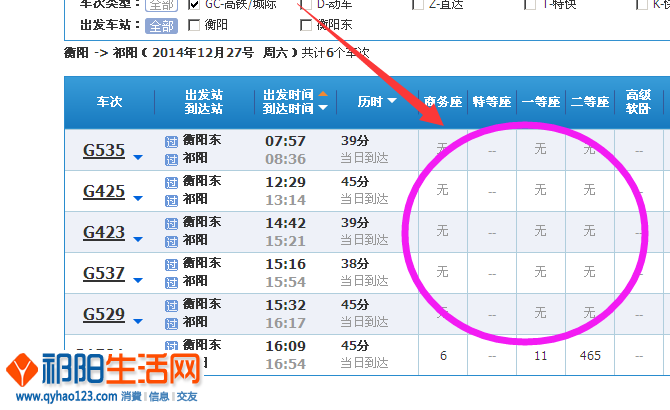The width and height of the screenshot is (670, 410).
Task: Open train G425 details link
Action: (104, 191)
